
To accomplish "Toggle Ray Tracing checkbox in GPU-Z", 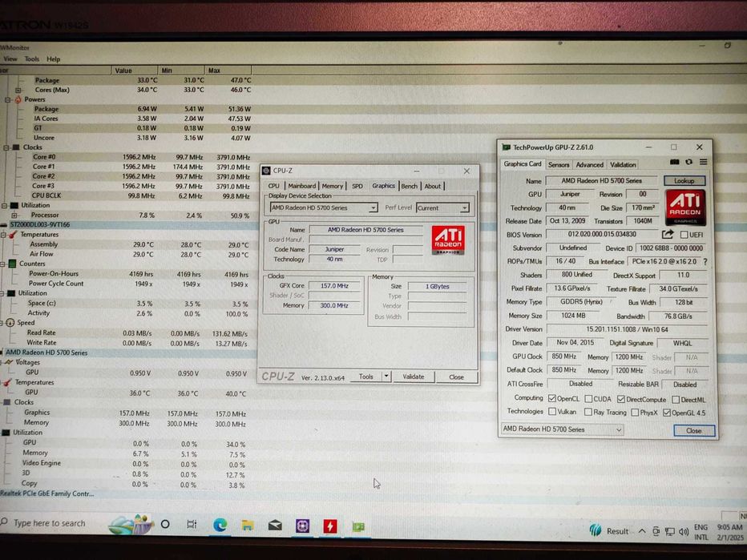I will click(588, 412).
